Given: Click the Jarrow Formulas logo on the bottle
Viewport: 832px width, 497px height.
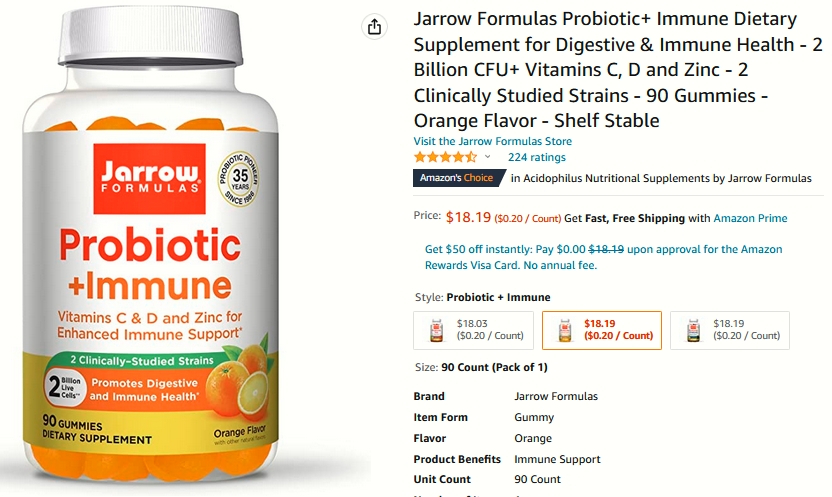Looking at the screenshot, I should pos(150,179).
